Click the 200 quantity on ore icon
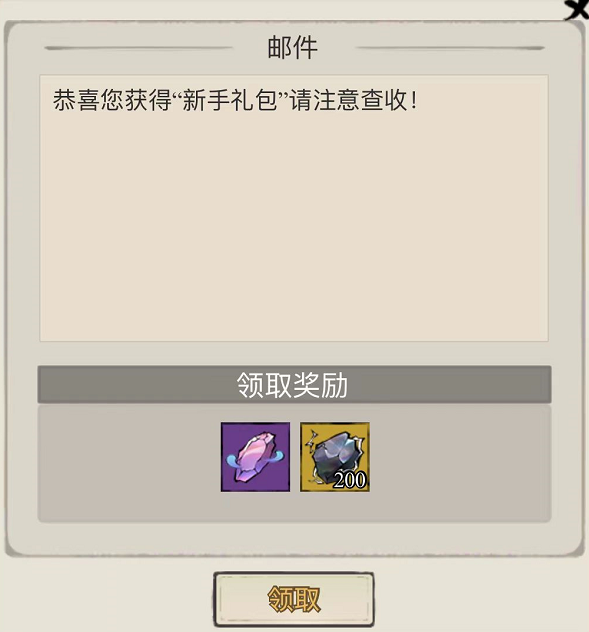 350,480
